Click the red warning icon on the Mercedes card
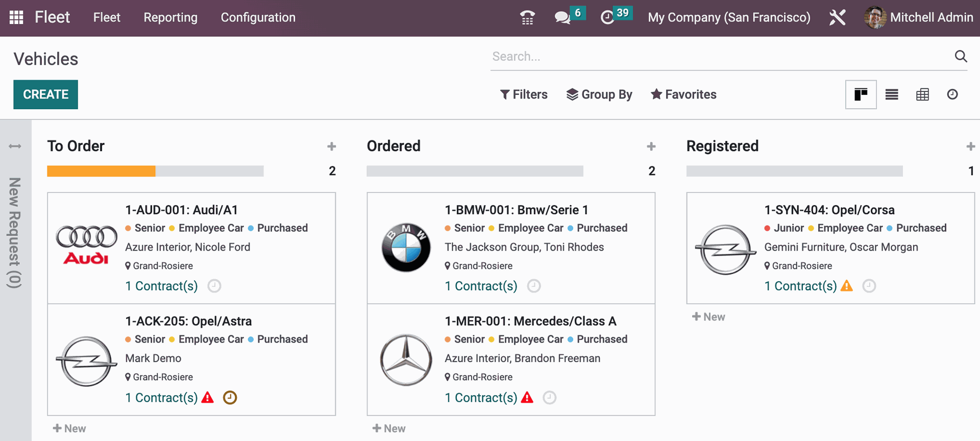This screenshot has height=441, width=980. pyautogui.click(x=527, y=398)
